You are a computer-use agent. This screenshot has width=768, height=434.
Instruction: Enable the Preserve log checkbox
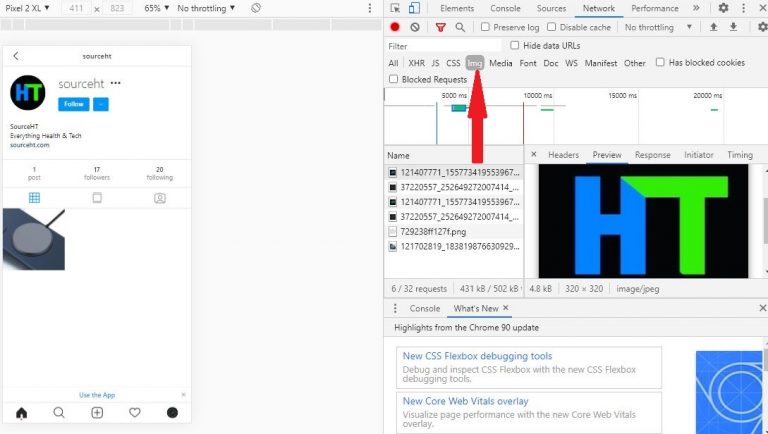(486, 27)
